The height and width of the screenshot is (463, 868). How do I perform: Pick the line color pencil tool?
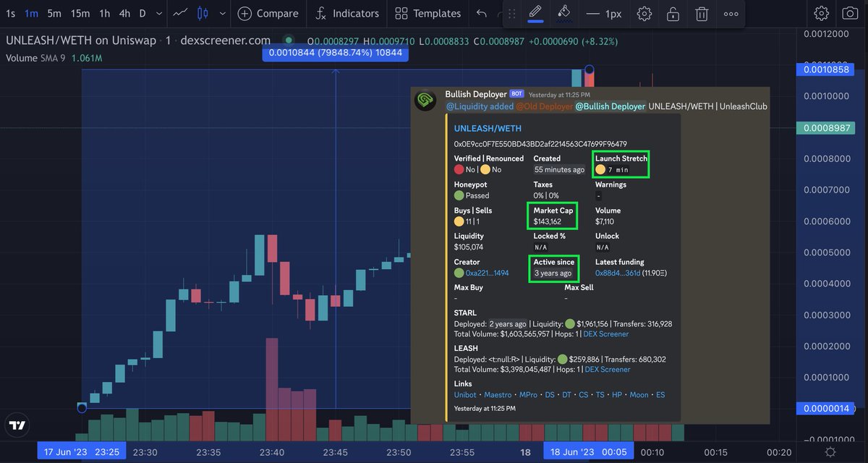[535, 13]
